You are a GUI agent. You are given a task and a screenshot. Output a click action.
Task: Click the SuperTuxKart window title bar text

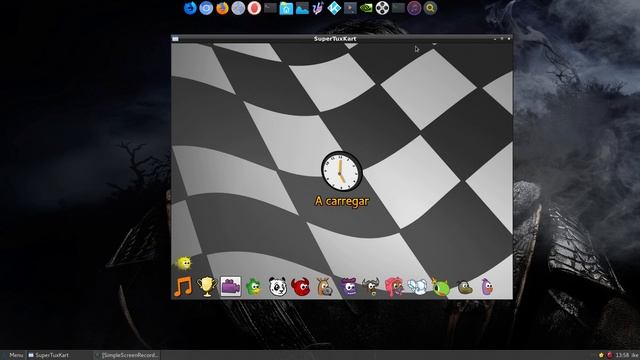click(x=335, y=39)
